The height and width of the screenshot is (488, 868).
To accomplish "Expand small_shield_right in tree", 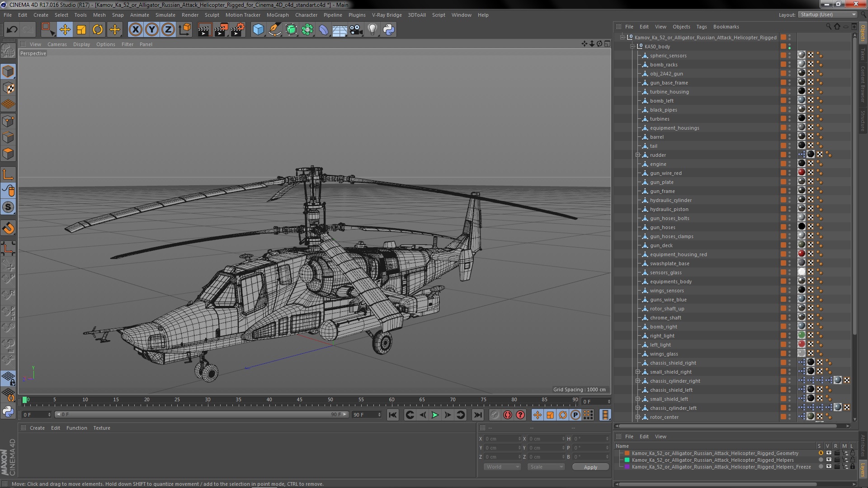I will (638, 372).
